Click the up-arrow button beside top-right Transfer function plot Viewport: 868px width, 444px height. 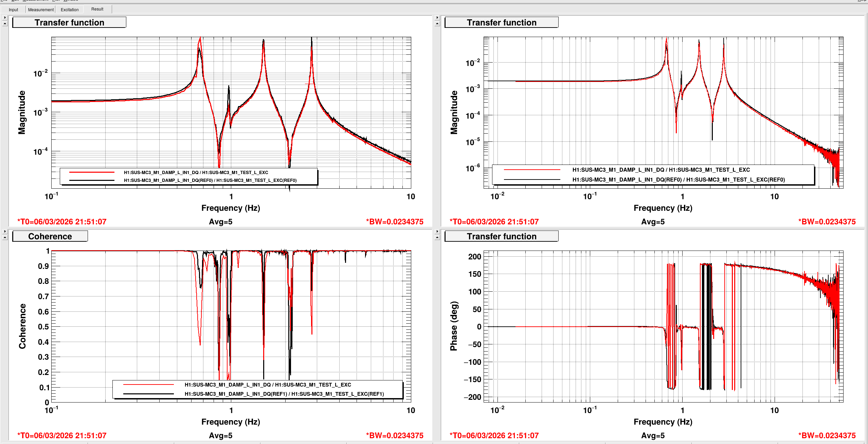(437, 24)
